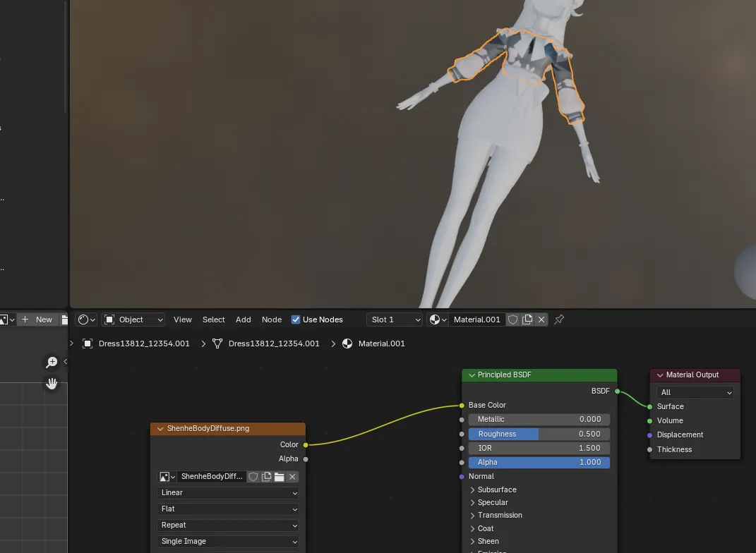
Task: Toggle image editor sidebar with small arrow
Action: 66,361
